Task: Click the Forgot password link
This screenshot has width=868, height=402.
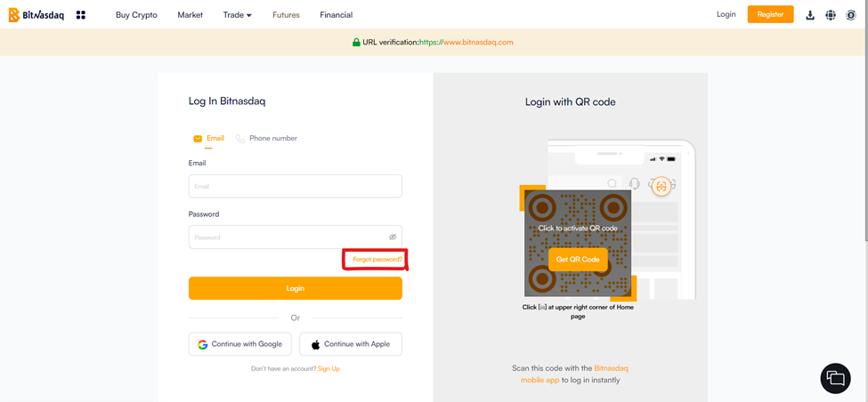Action: (377, 260)
